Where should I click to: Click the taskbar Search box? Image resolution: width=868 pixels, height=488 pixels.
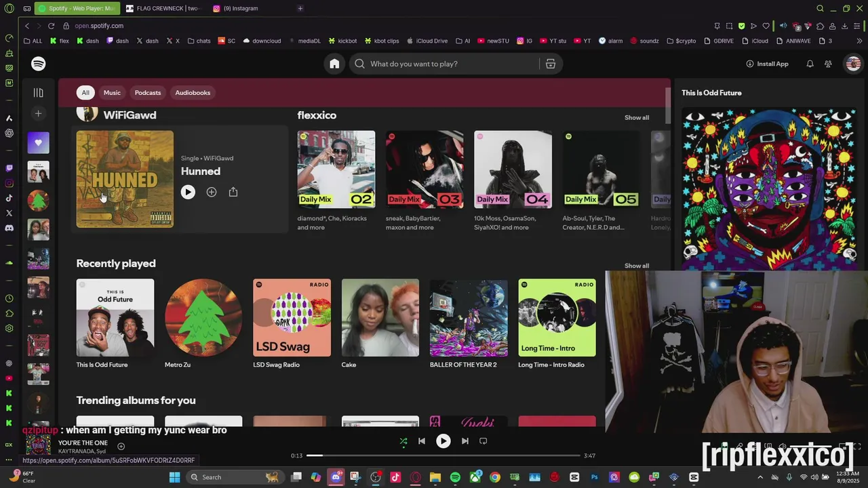coord(236,477)
